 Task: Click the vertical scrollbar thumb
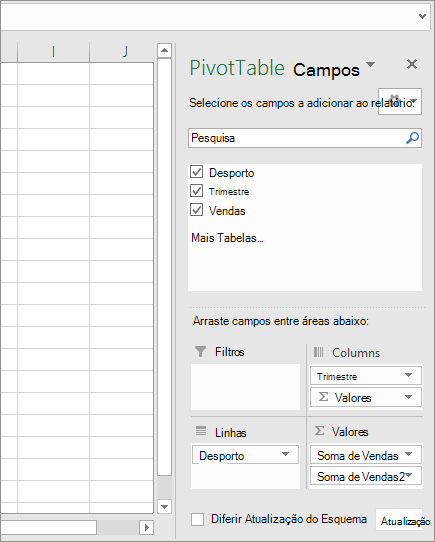[x=164, y=267]
